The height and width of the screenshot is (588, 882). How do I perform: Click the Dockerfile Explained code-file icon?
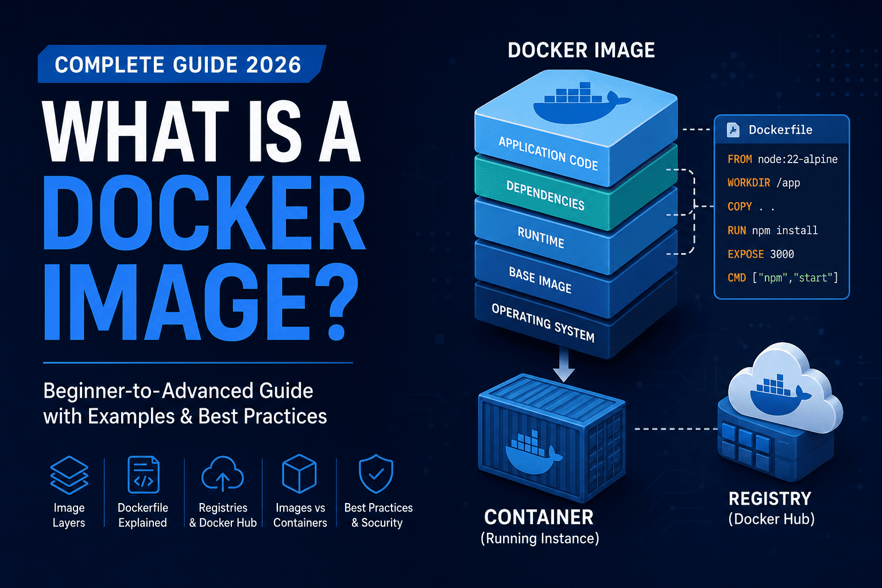click(143, 475)
